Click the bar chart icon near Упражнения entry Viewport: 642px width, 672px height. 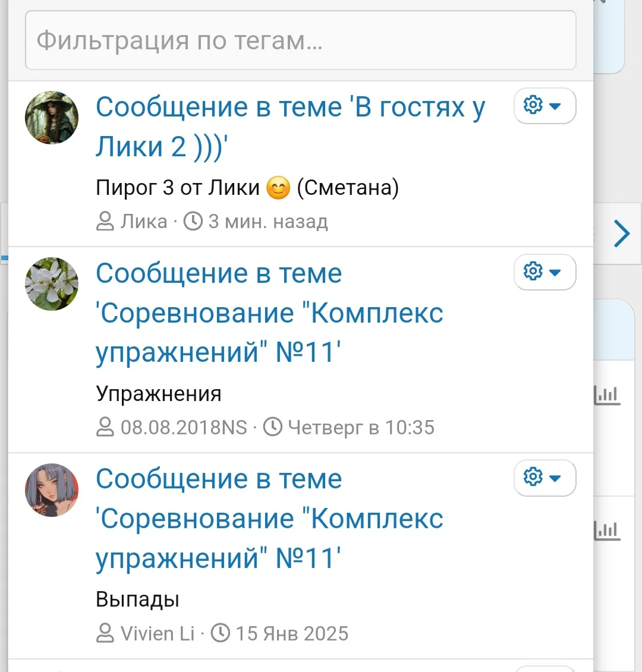tap(608, 393)
